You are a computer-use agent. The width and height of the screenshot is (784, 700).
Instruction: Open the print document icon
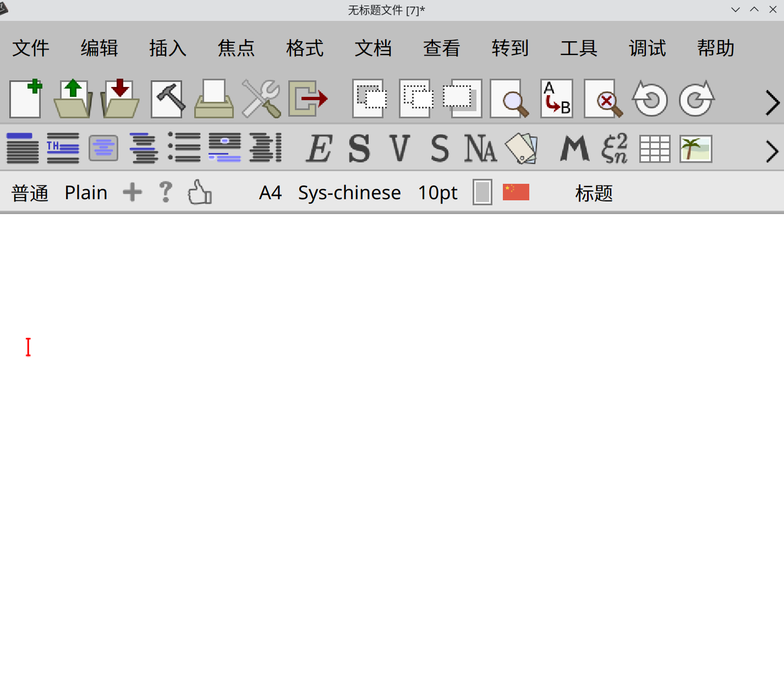click(x=214, y=99)
